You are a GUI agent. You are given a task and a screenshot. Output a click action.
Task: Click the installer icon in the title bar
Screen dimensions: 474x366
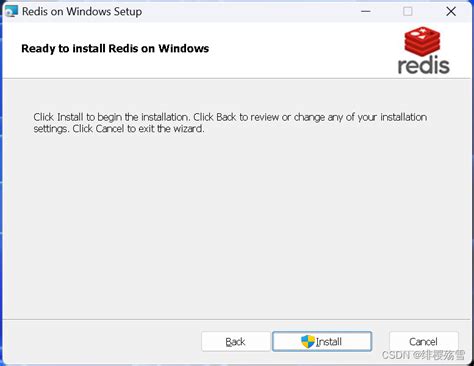pos(11,11)
